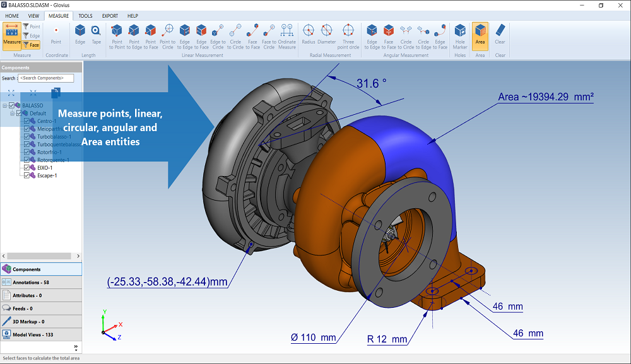Open the TOOLS ribbon tab
This screenshot has height=364, width=631.
click(85, 16)
